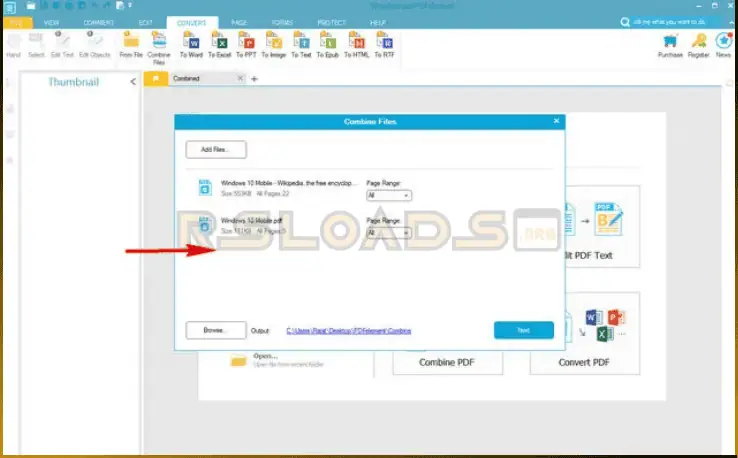Image resolution: width=738 pixels, height=458 pixels.
Task: Switch to the FORMS ribbon tab
Action: tap(282, 23)
